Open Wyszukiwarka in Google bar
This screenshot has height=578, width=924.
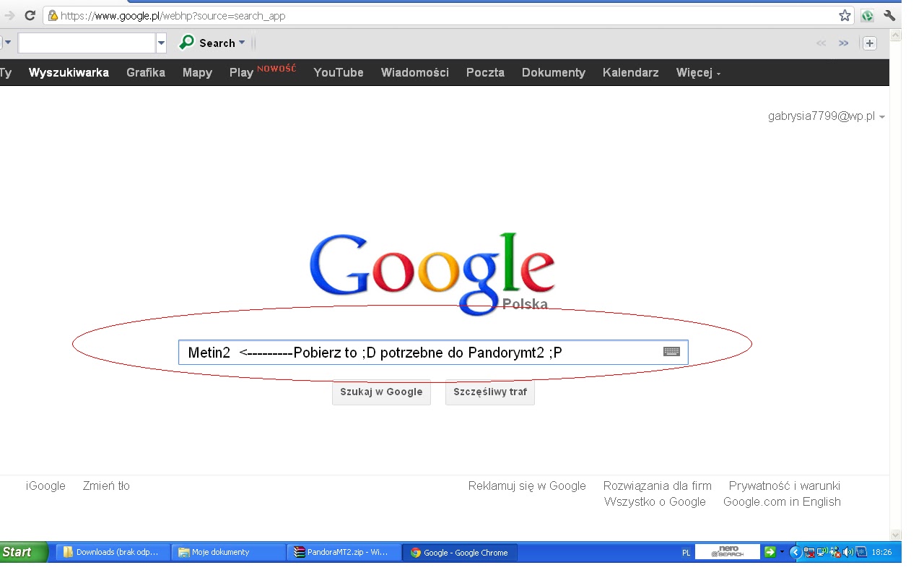(69, 72)
